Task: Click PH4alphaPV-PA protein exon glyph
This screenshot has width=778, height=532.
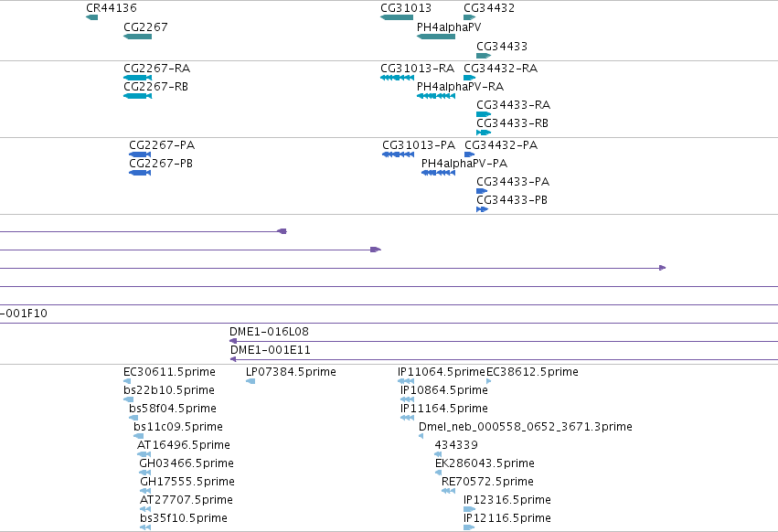Action: click(x=439, y=173)
